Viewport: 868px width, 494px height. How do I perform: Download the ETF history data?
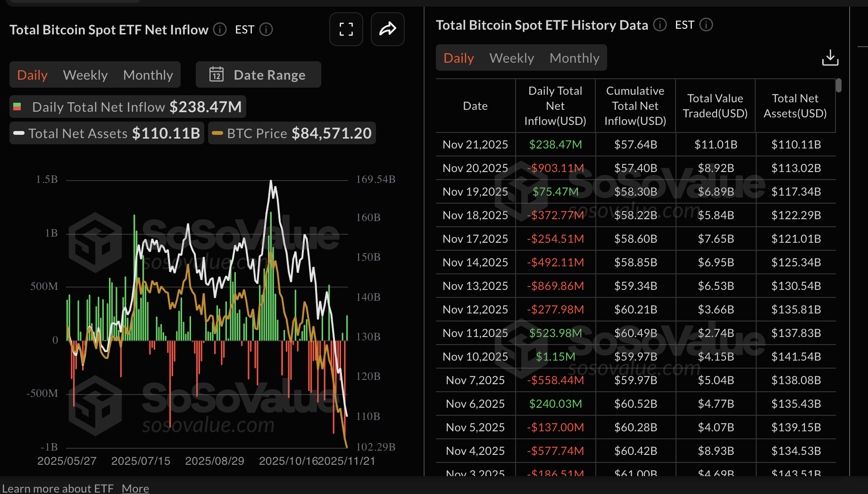(830, 57)
